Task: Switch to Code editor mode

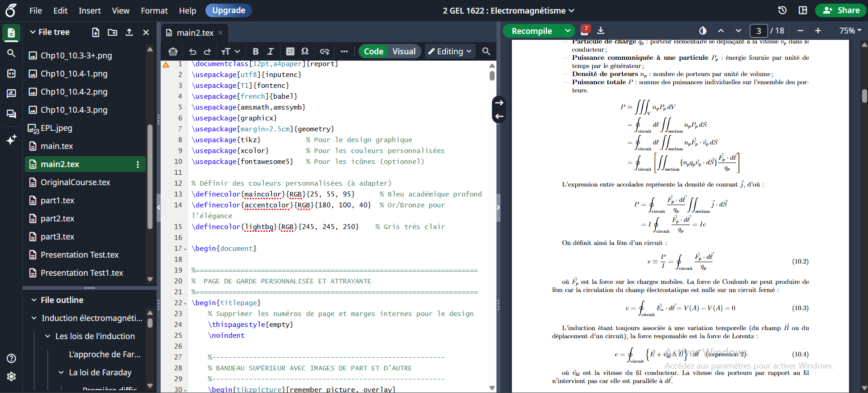Action: click(x=374, y=51)
